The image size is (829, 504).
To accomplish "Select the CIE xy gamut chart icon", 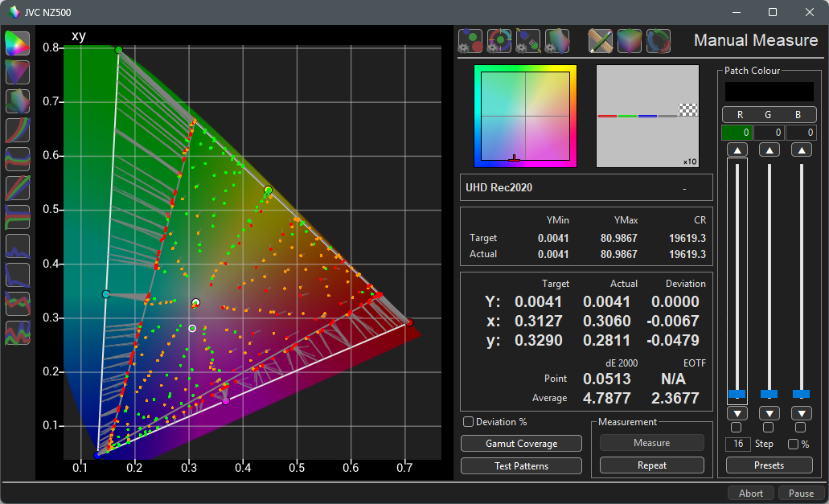I will point(18,43).
